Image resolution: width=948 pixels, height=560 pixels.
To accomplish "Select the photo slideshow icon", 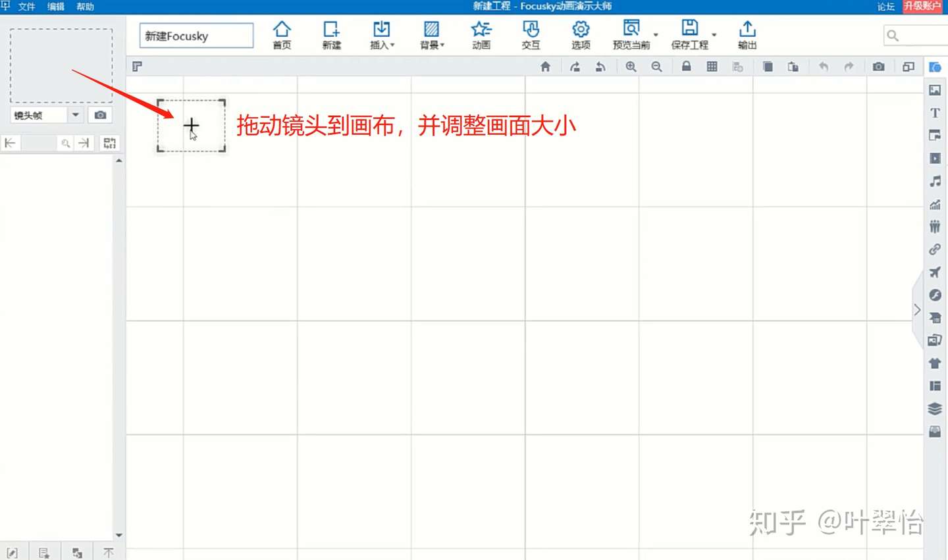I will click(935, 340).
